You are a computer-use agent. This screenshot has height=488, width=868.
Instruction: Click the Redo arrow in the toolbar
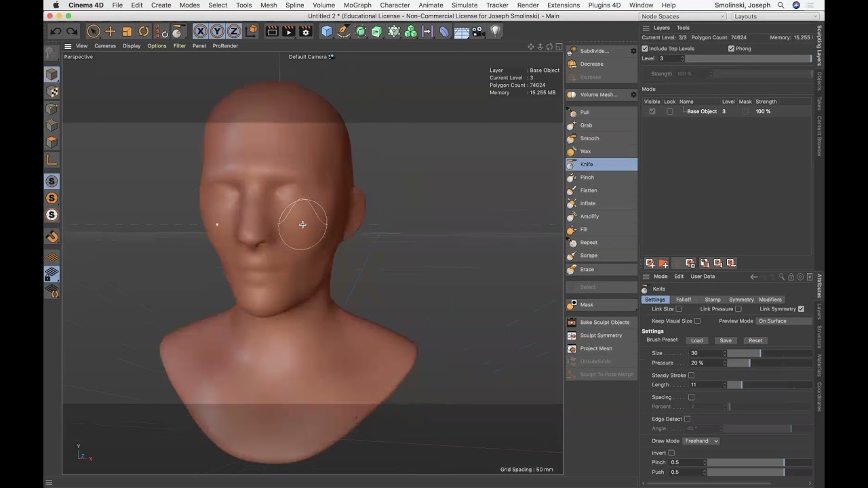(x=72, y=31)
